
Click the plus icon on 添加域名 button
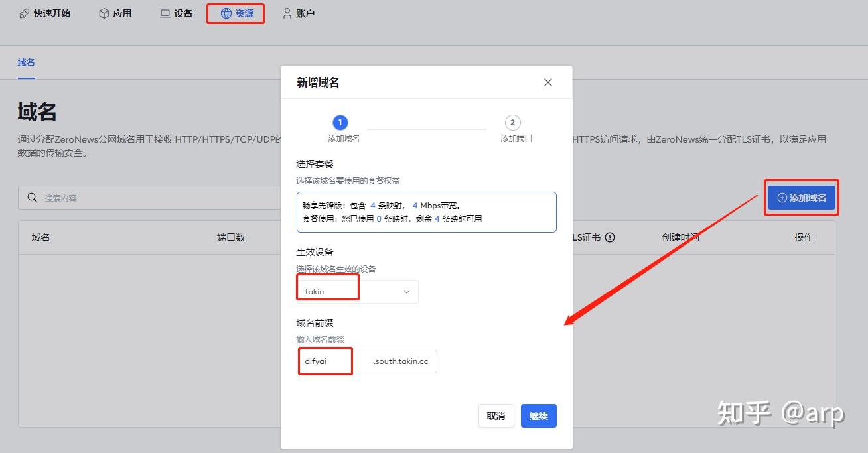tap(782, 198)
